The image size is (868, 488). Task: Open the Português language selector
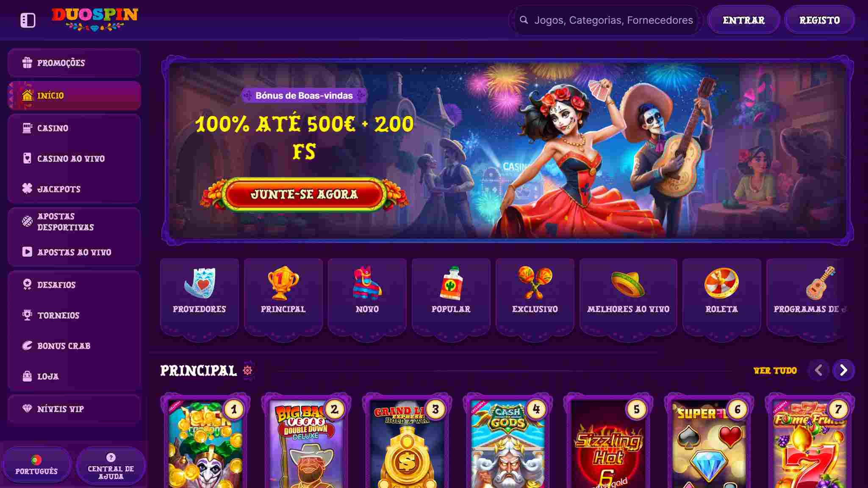(36, 465)
